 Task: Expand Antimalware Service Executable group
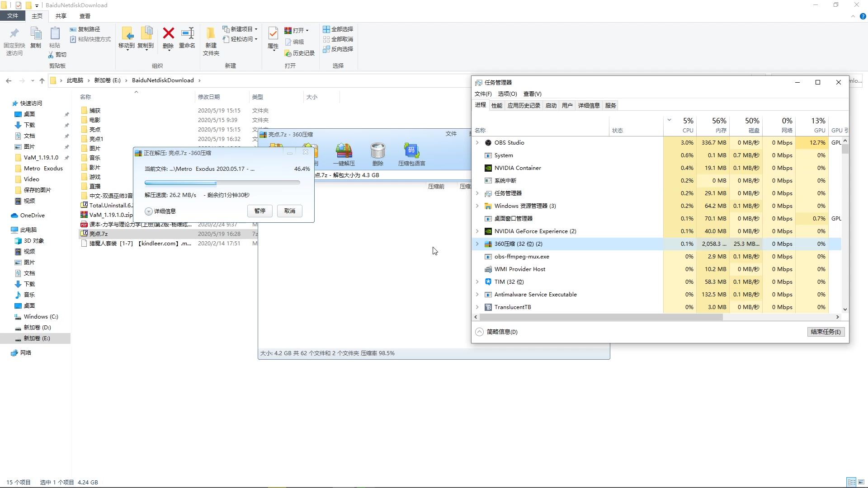(x=477, y=295)
